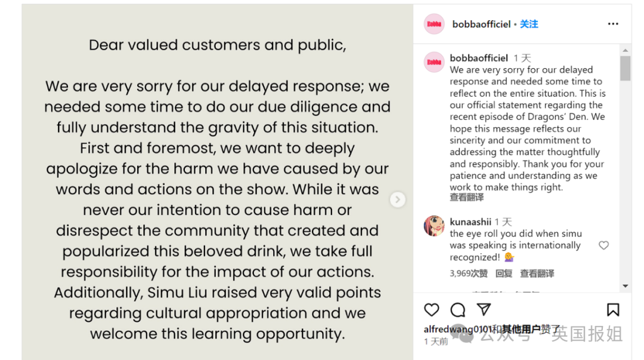This screenshot has width=644, height=360.
Task: Follow bobbaofficiel with 关注 link
Action: tap(529, 24)
